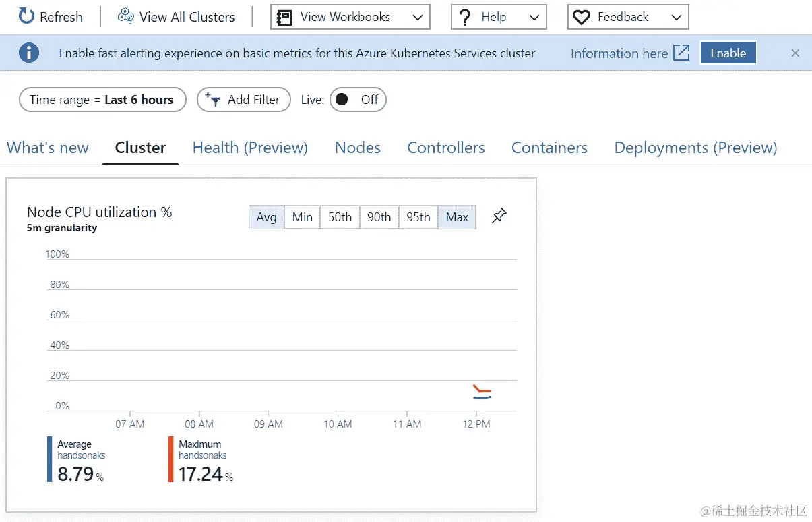Pin the Node CPU utilization chart
This screenshot has width=812, height=522.
(499, 216)
